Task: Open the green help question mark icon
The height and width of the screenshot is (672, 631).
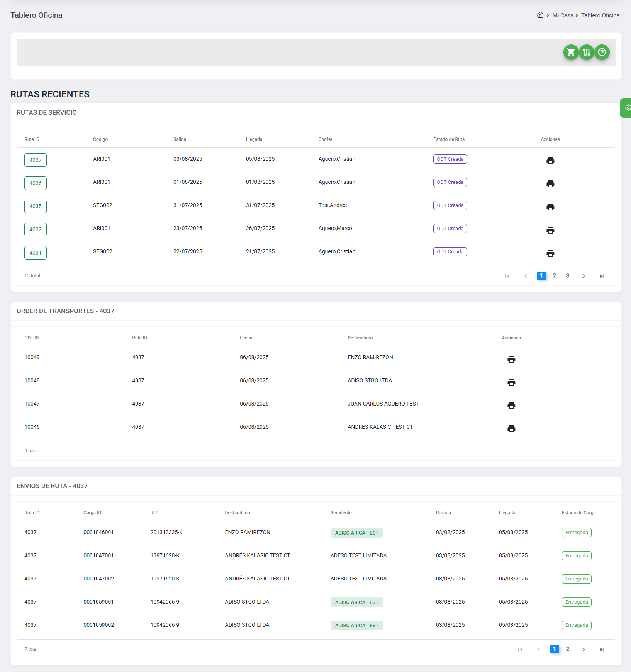Action: pyautogui.click(x=602, y=52)
